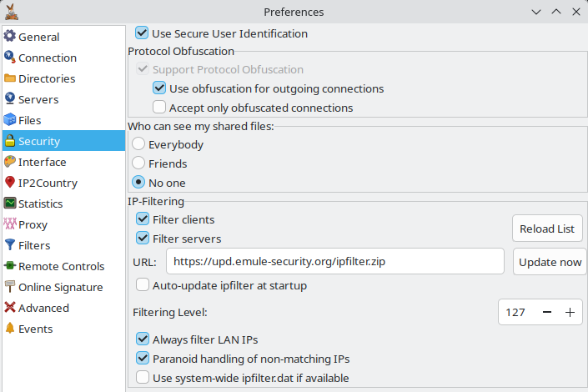The height and width of the screenshot is (392, 588).
Task: Increase Filtering Level with plus button
Action: 570,312
